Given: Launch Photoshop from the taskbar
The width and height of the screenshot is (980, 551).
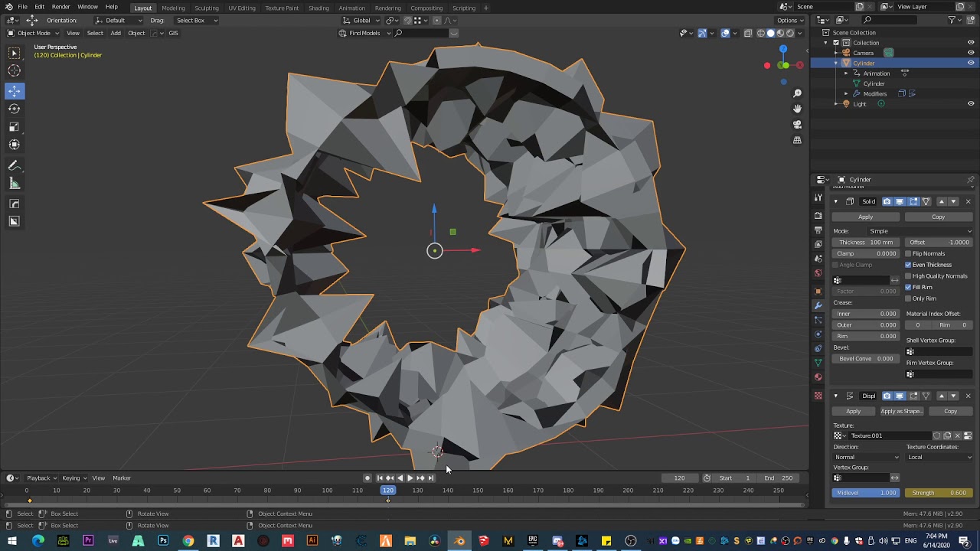Looking at the screenshot, I should coord(163,541).
